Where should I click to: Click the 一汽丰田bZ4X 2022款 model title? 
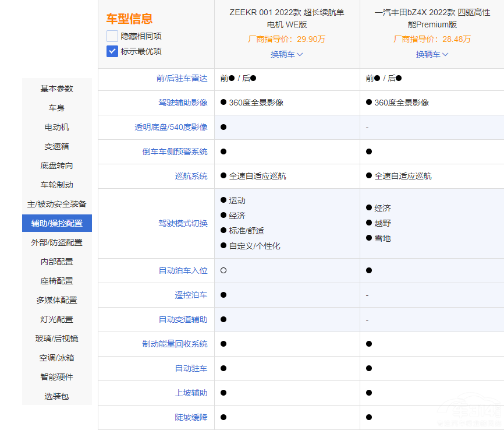[x=432, y=18]
